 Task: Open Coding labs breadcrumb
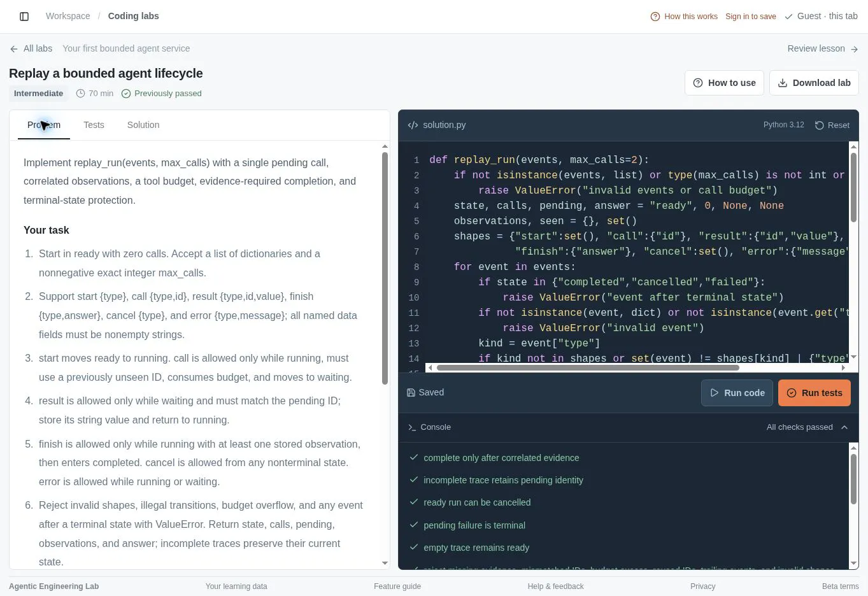[134, 16]
